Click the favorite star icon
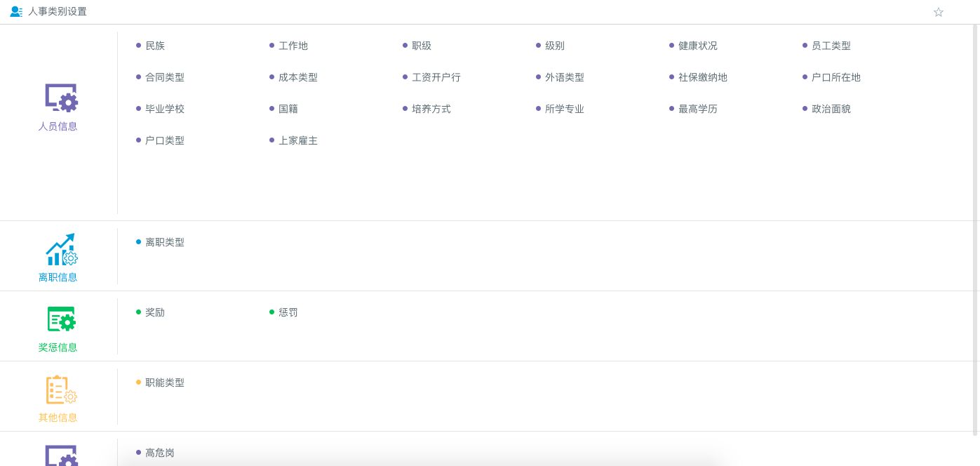The height and width of the screenshot is (466, 980). [x=939, y=12]
